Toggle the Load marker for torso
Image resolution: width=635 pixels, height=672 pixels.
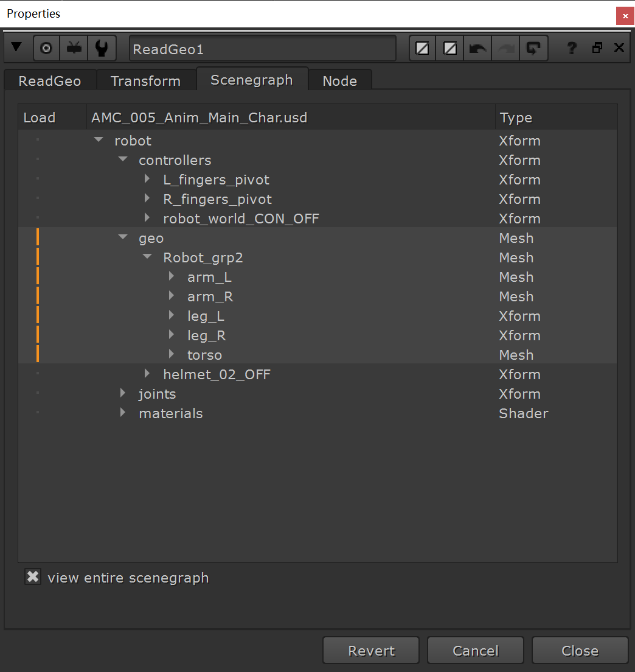coord(38,355)
